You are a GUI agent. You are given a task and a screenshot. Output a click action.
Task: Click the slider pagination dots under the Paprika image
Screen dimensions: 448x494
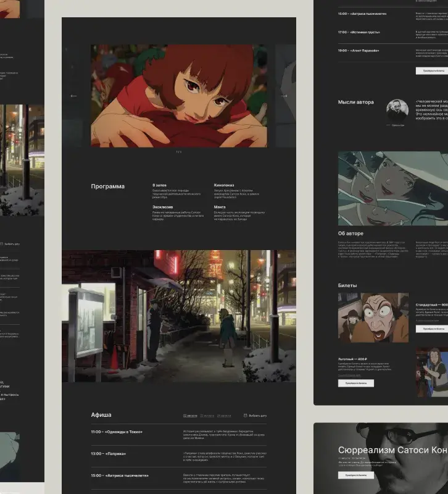click(179, 151)
